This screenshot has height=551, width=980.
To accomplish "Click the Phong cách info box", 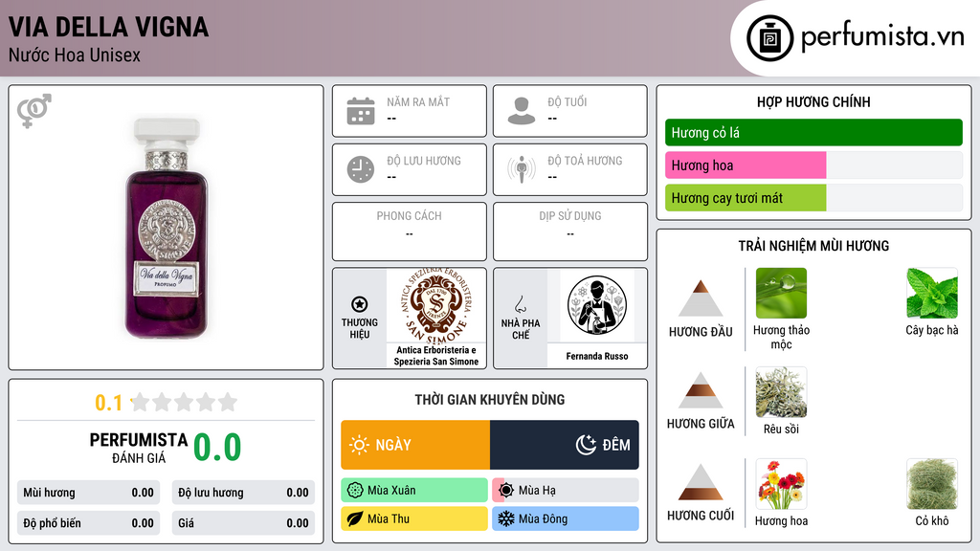I will [410, 231].
